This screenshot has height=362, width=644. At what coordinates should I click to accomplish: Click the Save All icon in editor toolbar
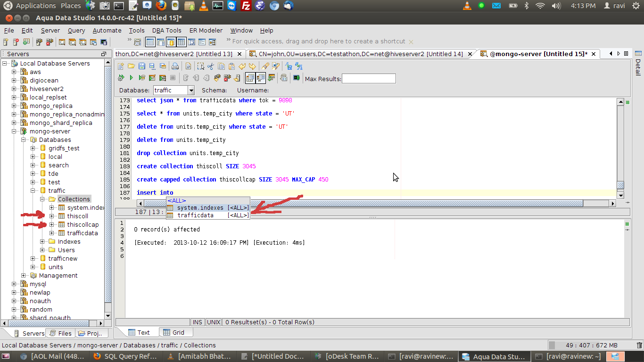click(162, 66)
